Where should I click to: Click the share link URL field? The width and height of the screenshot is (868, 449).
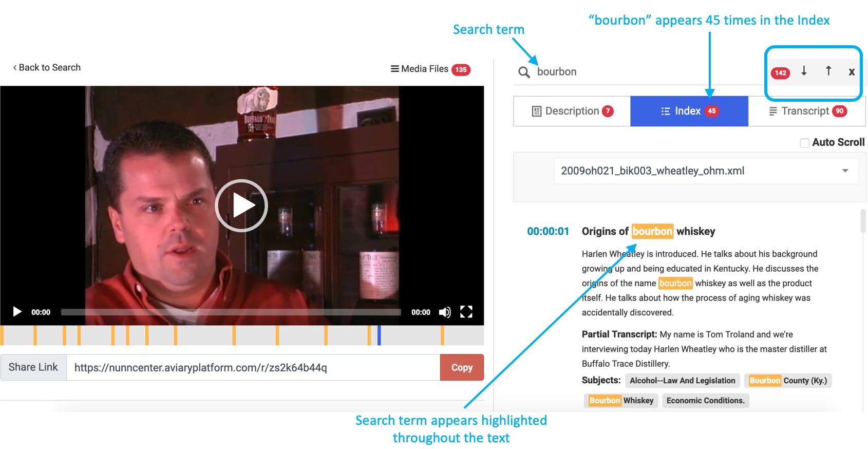pyautogui.click(x=253, y=367)
